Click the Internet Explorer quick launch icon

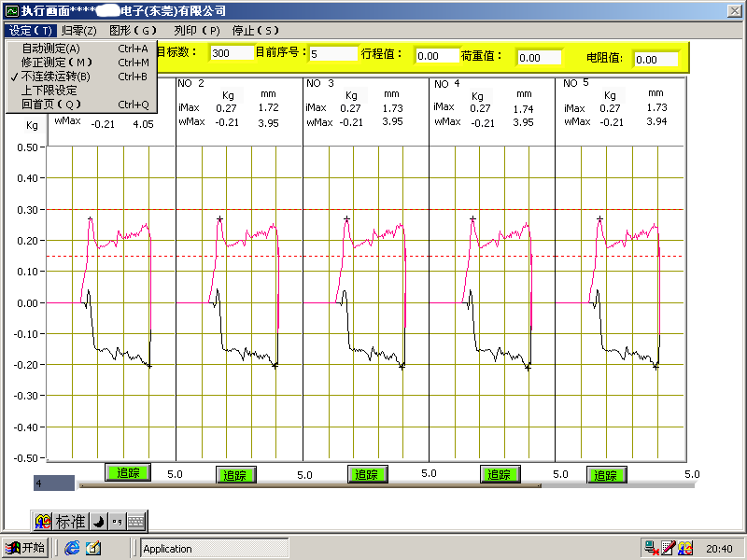coord(71,549)
